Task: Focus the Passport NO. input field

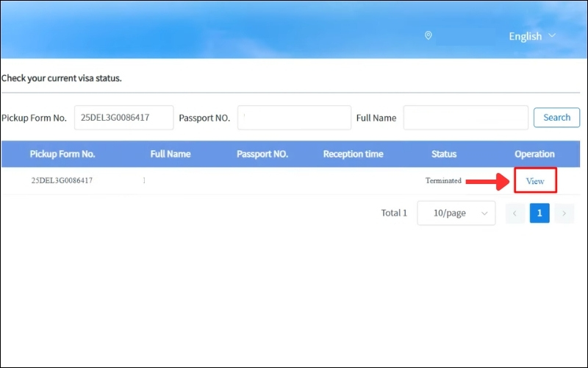Action: tap(295, 118)
